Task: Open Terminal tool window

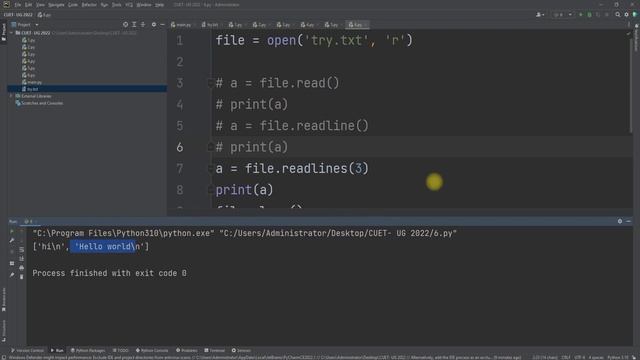Action: [215, 351]
